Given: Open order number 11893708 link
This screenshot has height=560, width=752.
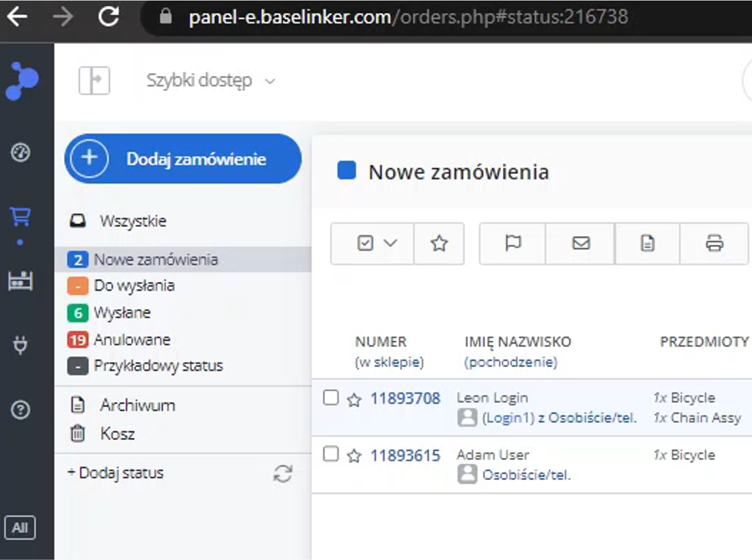Looking at the screenshot, I should coord(405,398).
